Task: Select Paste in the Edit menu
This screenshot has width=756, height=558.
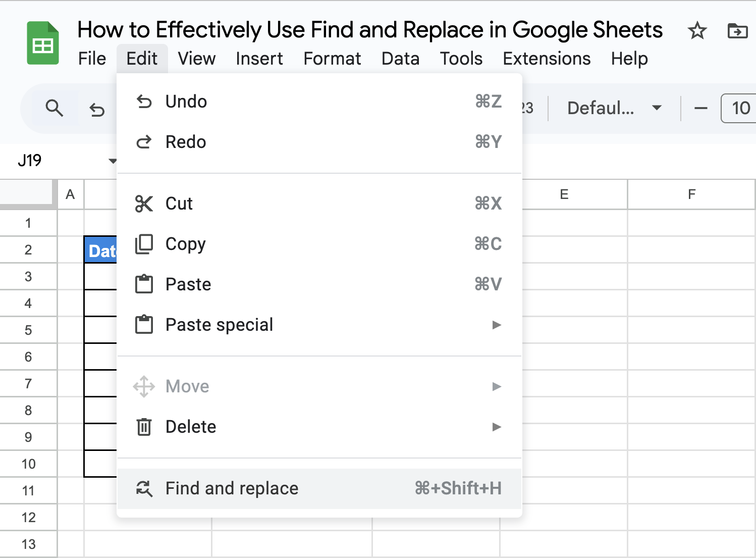Action: [319, 284]
